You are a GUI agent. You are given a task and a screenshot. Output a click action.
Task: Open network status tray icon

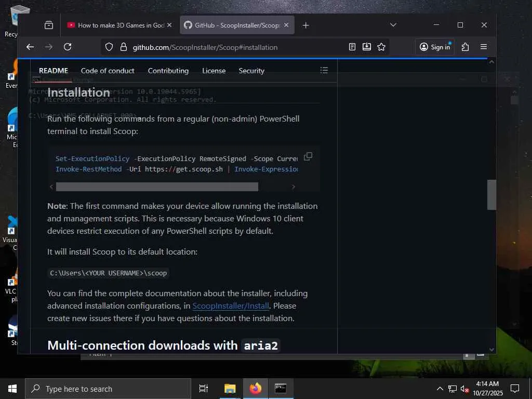453,389
